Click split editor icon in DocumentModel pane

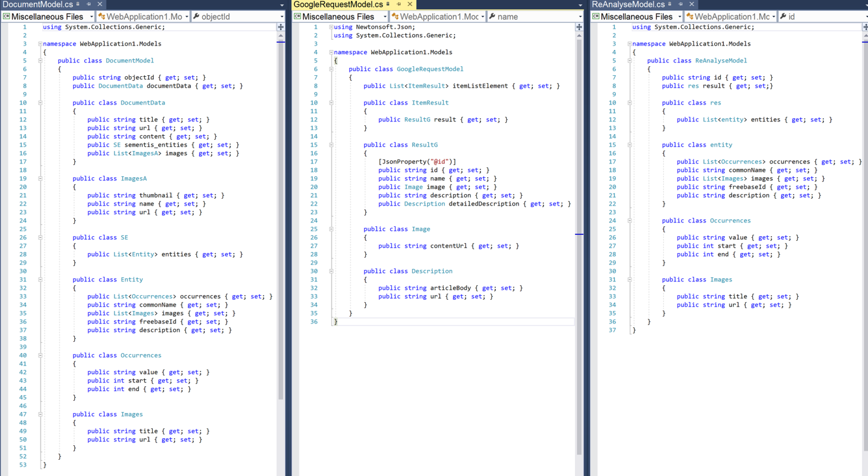tap(281, 27)
